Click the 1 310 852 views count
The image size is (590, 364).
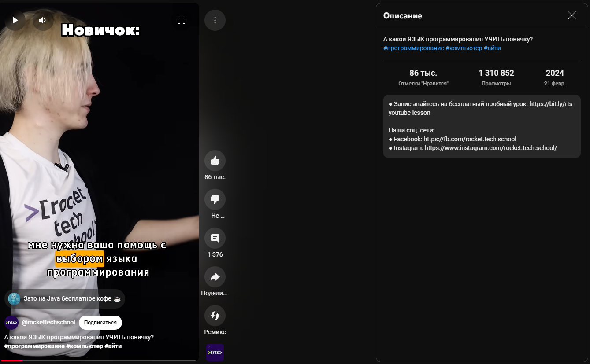pos(496,73)
